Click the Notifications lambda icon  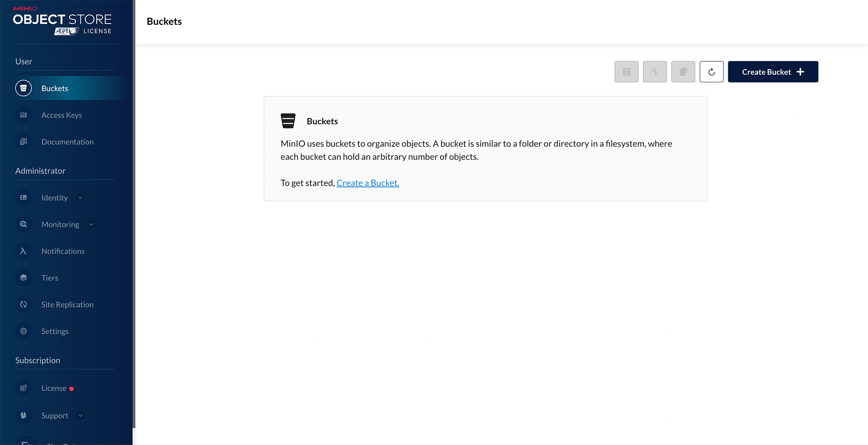click(x=24, y=251)
